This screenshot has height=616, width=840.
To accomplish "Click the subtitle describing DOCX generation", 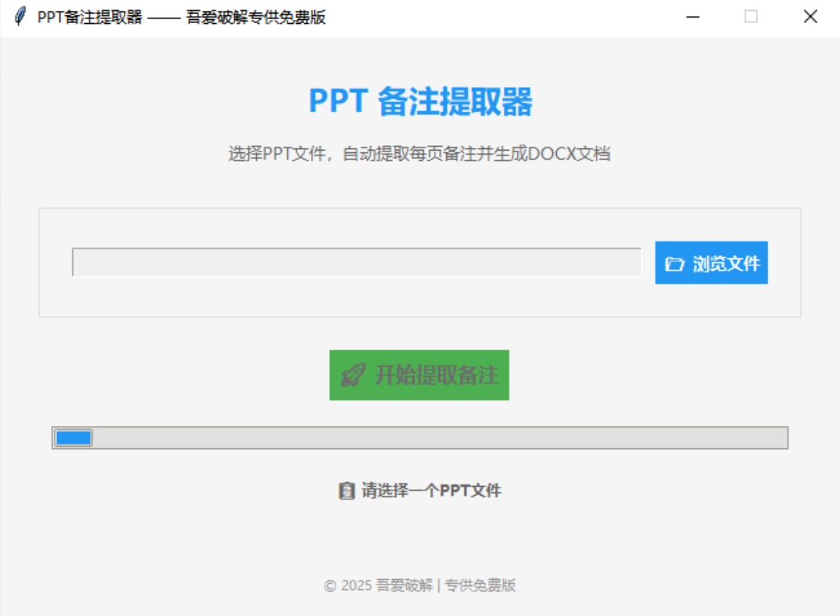I will [420, 153].
